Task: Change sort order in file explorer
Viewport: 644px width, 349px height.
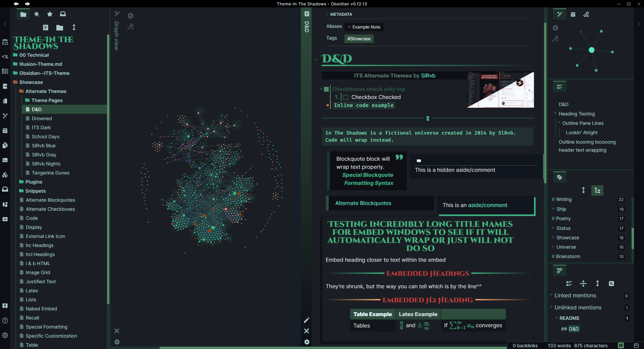Action: point(74,28)
